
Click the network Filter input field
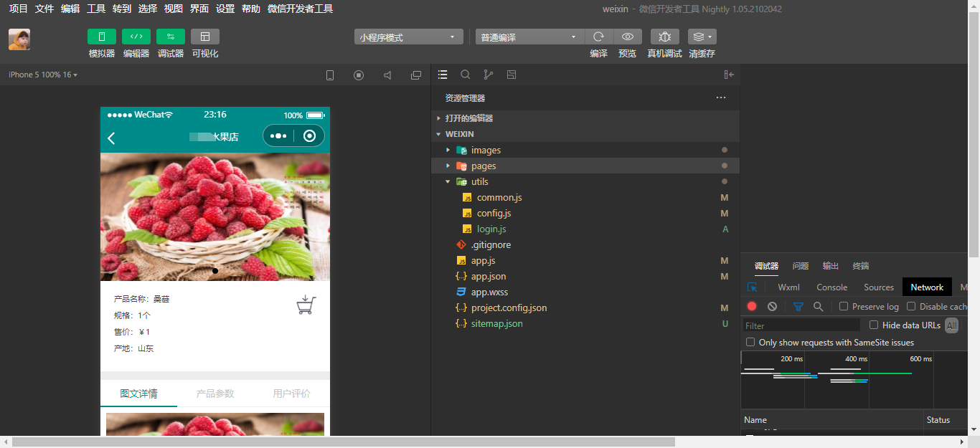pyautogui.click(x=801, y=325)
